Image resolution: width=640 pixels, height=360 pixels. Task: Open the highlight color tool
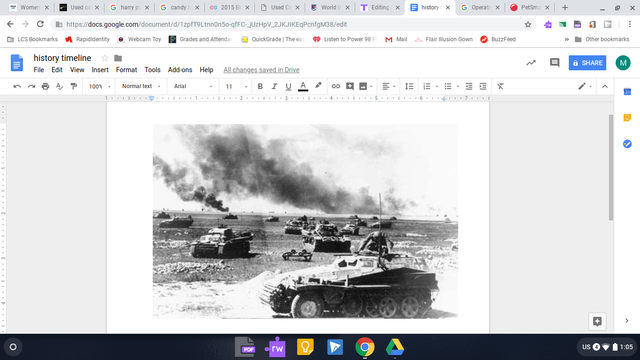(x=318, y=86)
